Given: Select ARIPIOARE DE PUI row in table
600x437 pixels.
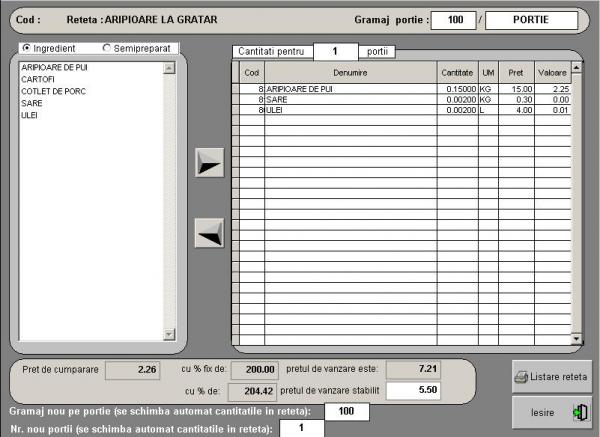Looking at the screenshot, I should coord(350,88).
